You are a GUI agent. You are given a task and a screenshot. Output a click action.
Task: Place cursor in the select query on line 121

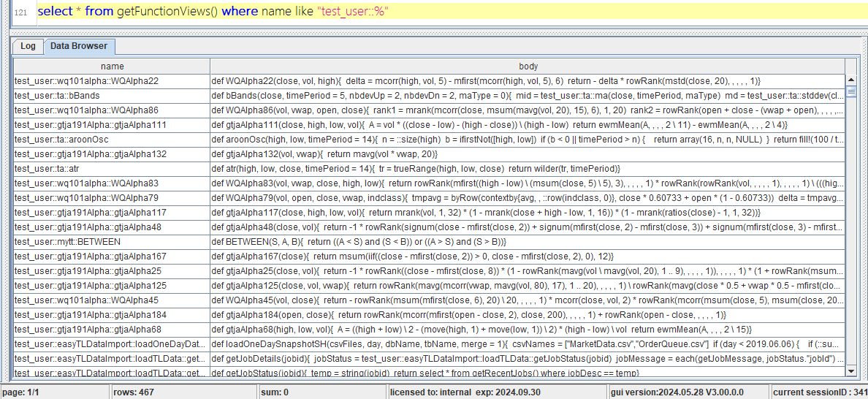212,12
